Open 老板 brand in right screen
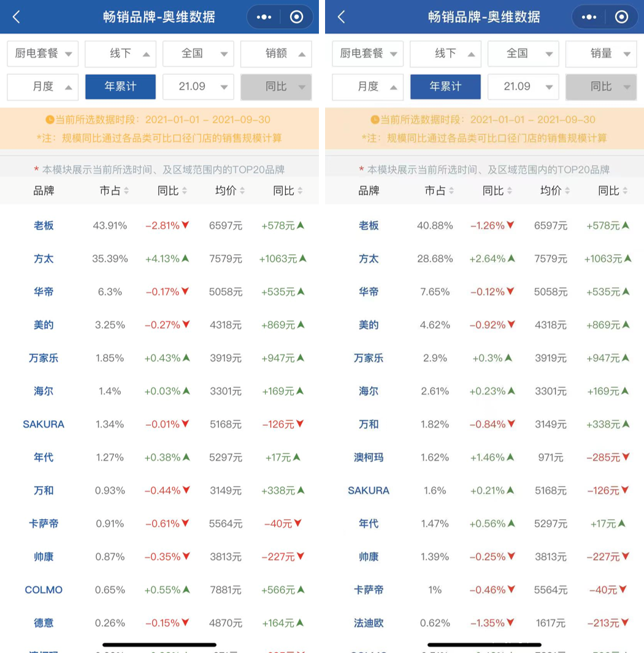Viewport: 644px width, 653px height. click(x=369, y=226)
